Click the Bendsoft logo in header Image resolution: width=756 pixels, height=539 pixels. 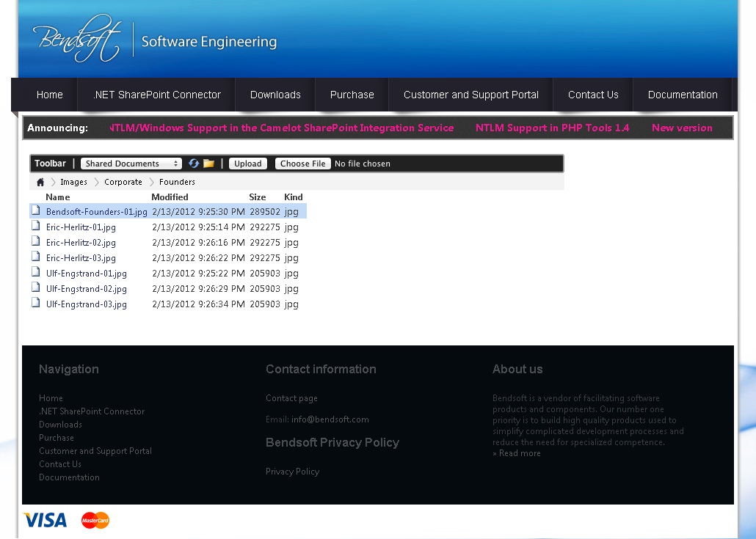[76, 39]
